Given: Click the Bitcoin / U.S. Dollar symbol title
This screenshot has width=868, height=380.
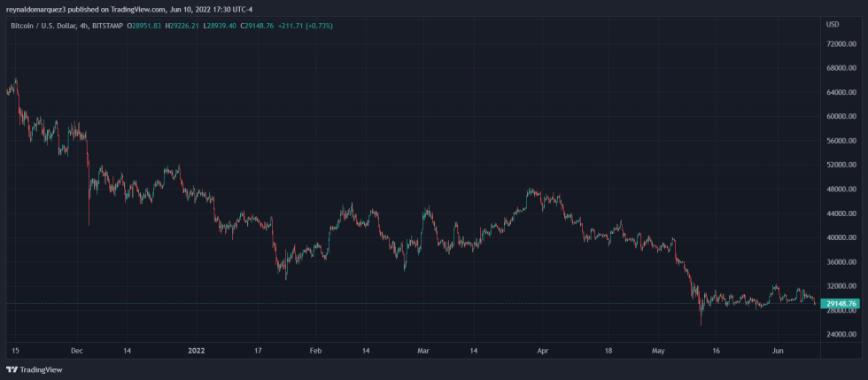Looking at the screenshot, I should pos(43,25).
